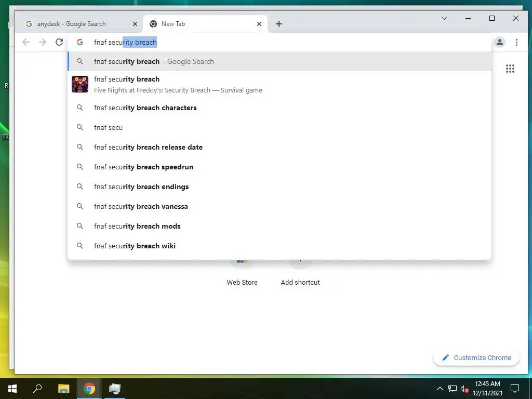This screenshot has height=399, width=532.
Task: Select 'fnaf security breach vanessa' suggestion
Action: pos(280,206)
